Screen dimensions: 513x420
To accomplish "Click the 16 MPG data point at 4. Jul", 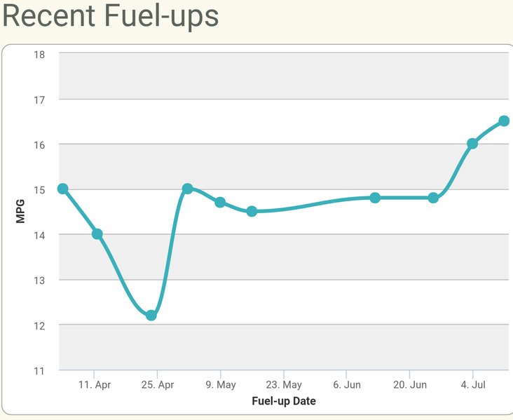I will tap(472, 143).
